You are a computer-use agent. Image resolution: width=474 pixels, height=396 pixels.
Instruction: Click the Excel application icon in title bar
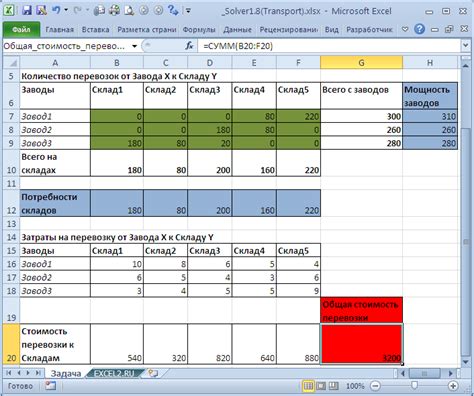pos(9,11)
